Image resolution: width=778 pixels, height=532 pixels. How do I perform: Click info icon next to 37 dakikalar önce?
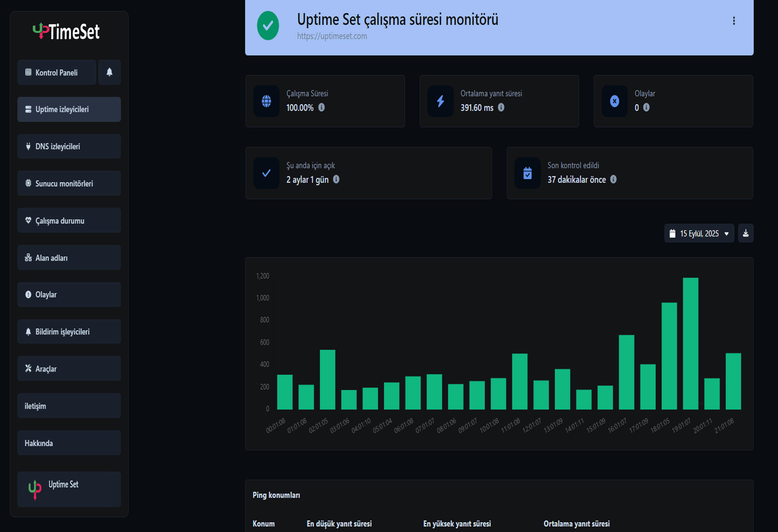pos(613,180)
